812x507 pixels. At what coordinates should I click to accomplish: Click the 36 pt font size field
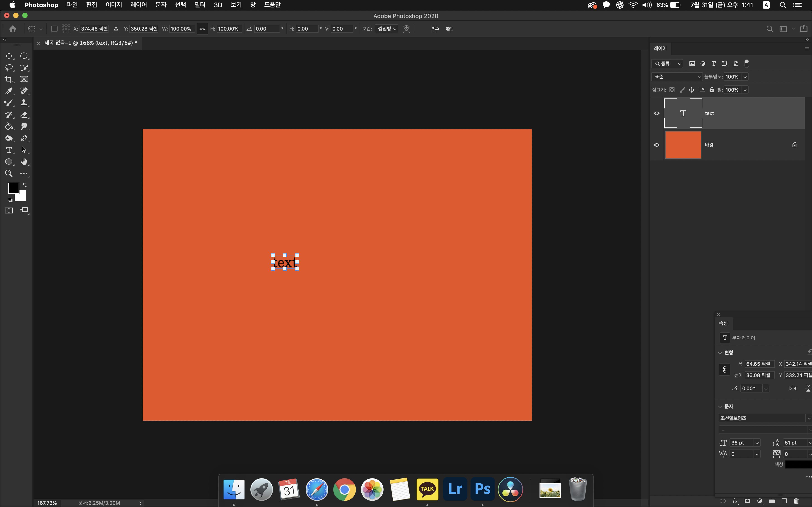point(741,443)
